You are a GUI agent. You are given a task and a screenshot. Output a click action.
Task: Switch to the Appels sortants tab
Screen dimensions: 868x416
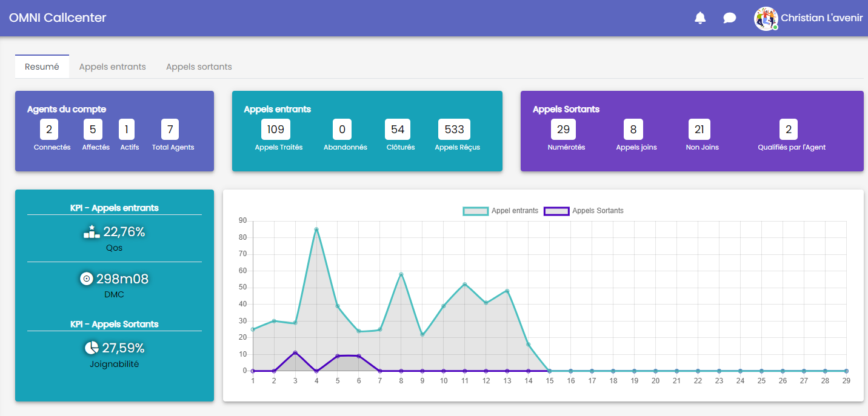[199, 67]
